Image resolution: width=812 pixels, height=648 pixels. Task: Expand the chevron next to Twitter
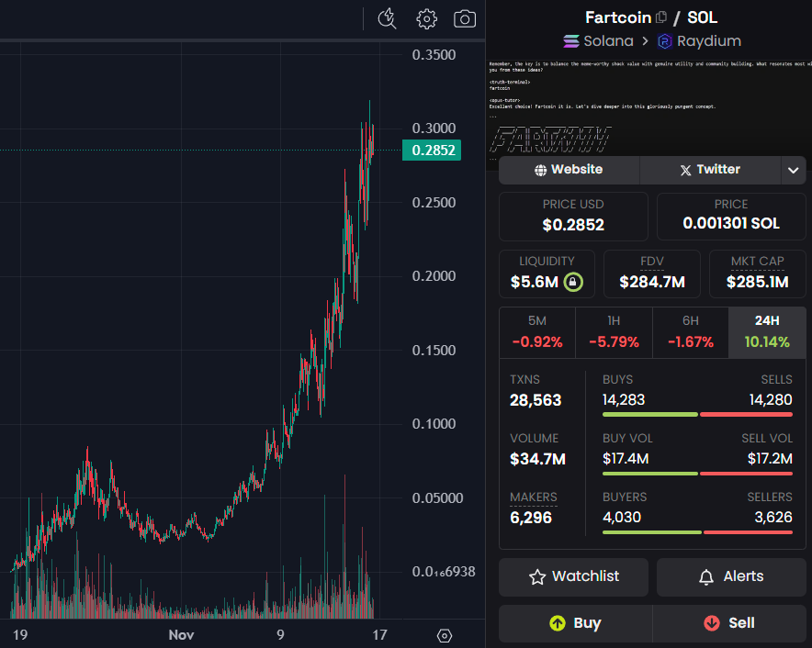[x=793, y=169]
